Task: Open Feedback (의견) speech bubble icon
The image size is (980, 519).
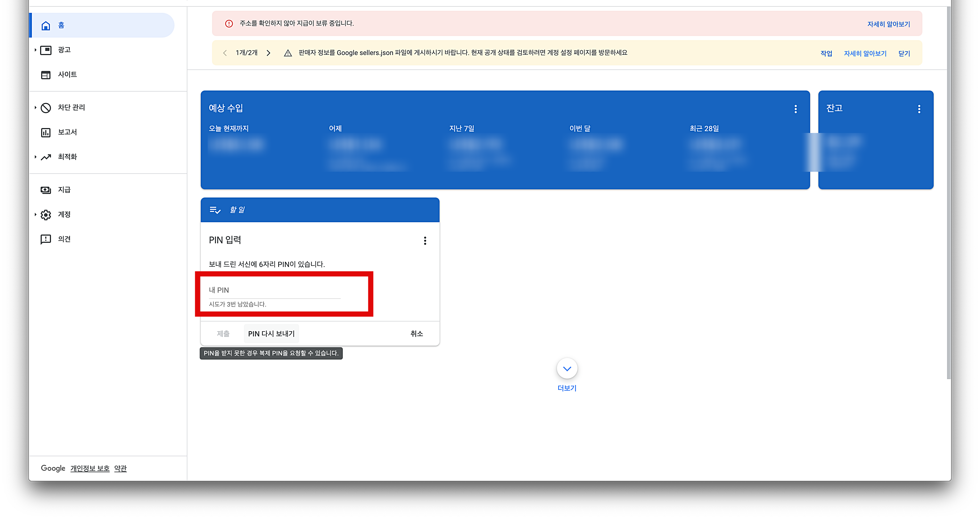Action: 46,239
